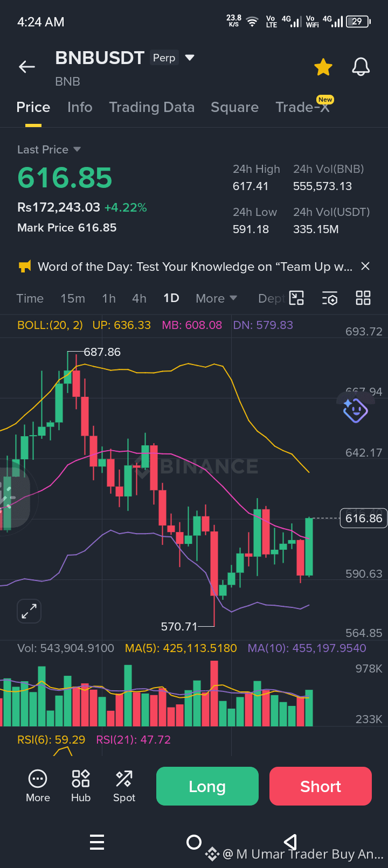Switch to Spot trading

[124, 786]
